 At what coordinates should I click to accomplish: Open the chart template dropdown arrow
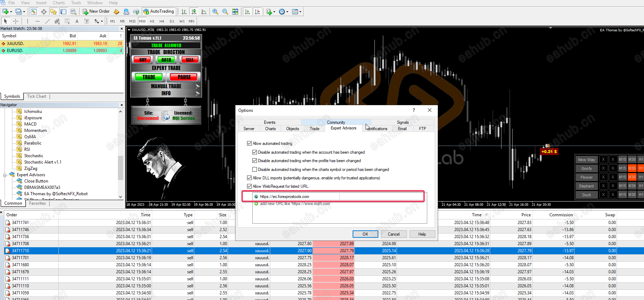coord(300,12)
